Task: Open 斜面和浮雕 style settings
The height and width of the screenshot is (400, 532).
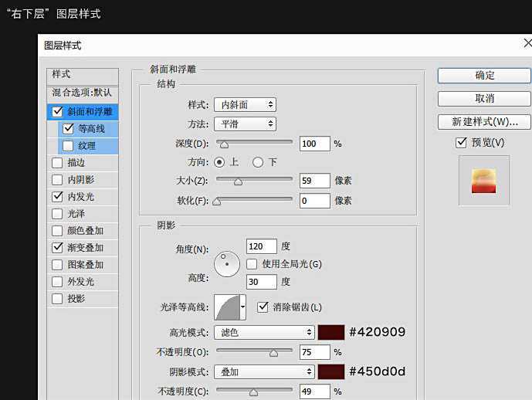Action: click(x=90, y=112)
